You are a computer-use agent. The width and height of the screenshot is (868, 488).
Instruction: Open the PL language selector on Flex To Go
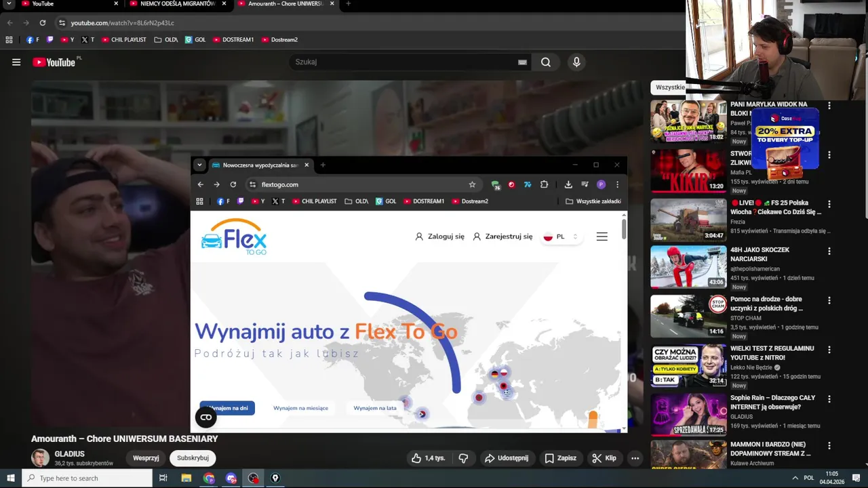click(x=560, y=237)
